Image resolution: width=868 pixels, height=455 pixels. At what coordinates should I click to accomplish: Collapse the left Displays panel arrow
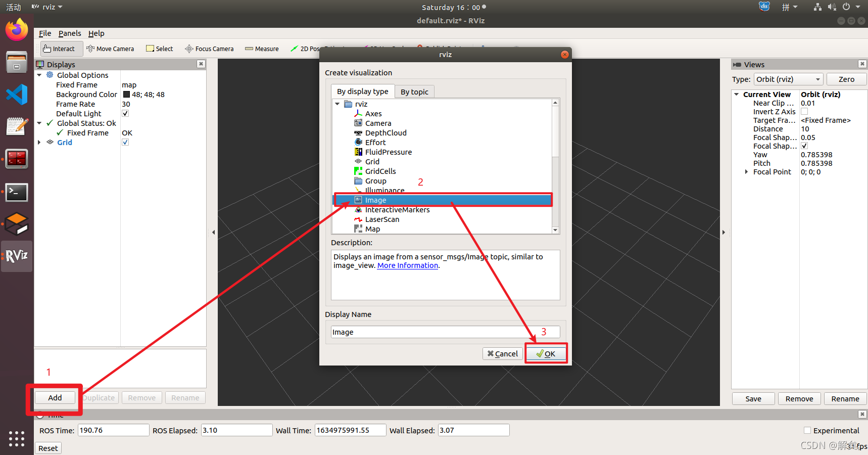pos(213,233)
